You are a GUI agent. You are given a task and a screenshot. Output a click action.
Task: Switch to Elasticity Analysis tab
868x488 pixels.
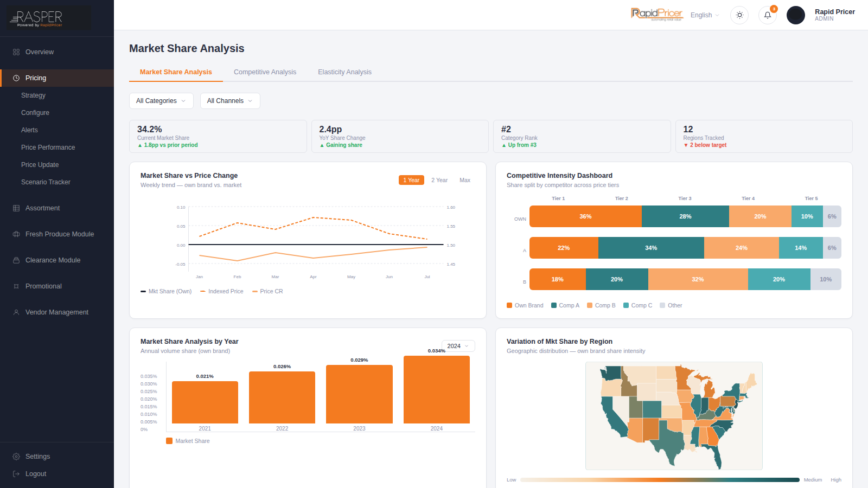pyautogui.click(x=345, y=72)
